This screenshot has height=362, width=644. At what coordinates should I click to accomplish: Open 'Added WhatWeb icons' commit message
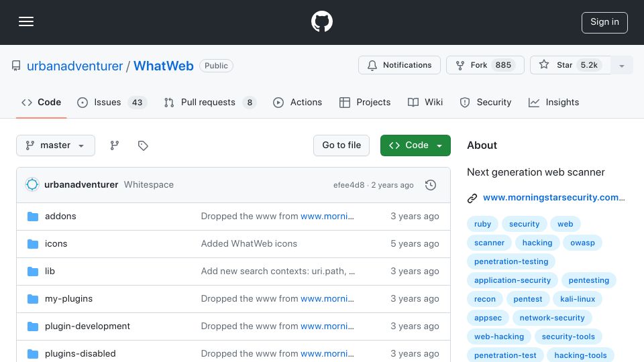pos(249,244)
